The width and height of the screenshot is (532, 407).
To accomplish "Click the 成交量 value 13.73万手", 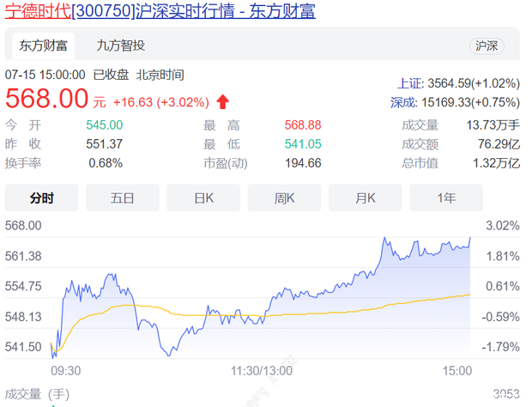I will point(493,125).
